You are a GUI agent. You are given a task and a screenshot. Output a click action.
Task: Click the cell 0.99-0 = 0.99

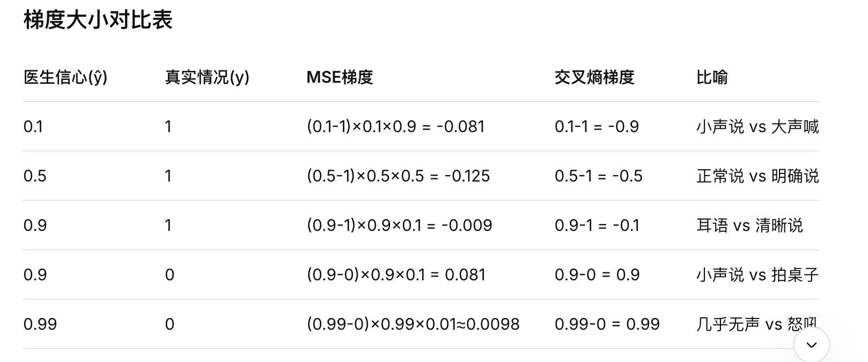[x=607, y=324]
